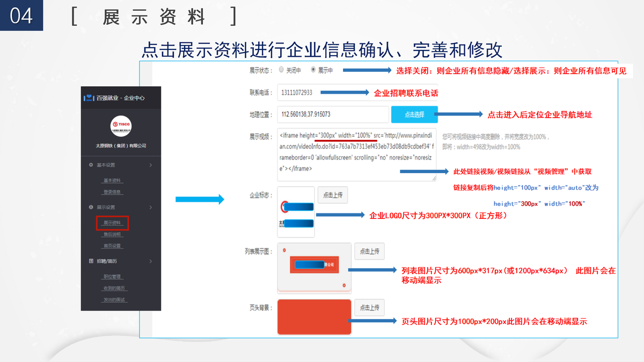
Task: Open 职位管理 in the sidebar
Action: click(x=112, y=277)
